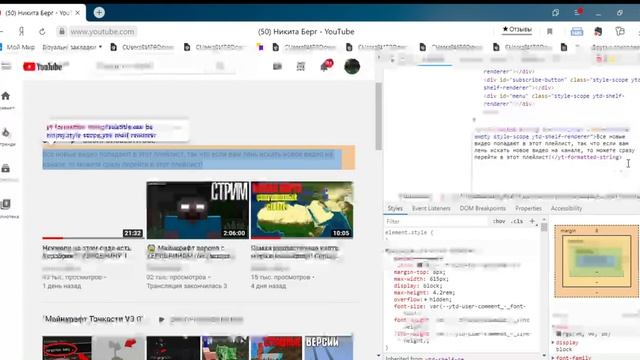This screenshot has width=640, height=360.
Task: Open the YouTube apps grid icon
Action: (301, 66)
